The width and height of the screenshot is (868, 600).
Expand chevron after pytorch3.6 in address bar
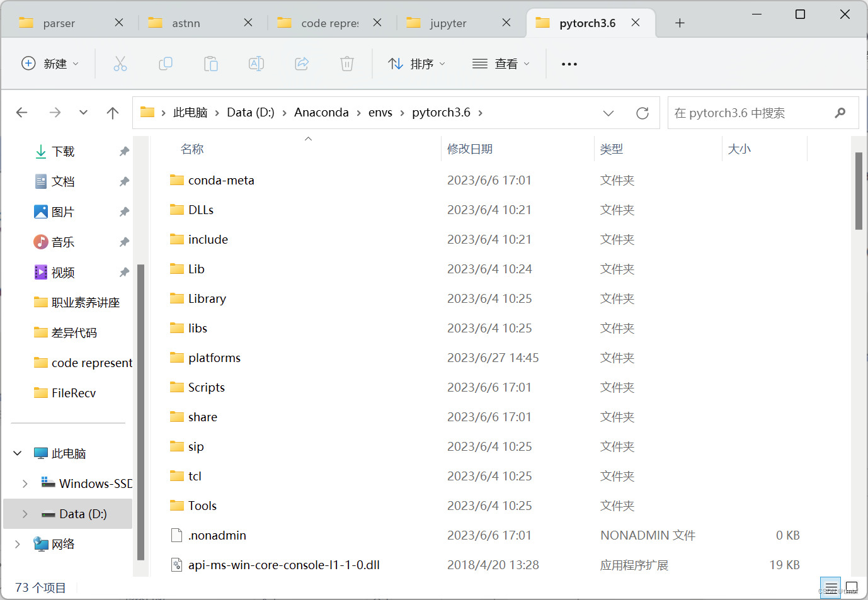tap(481, 113)
